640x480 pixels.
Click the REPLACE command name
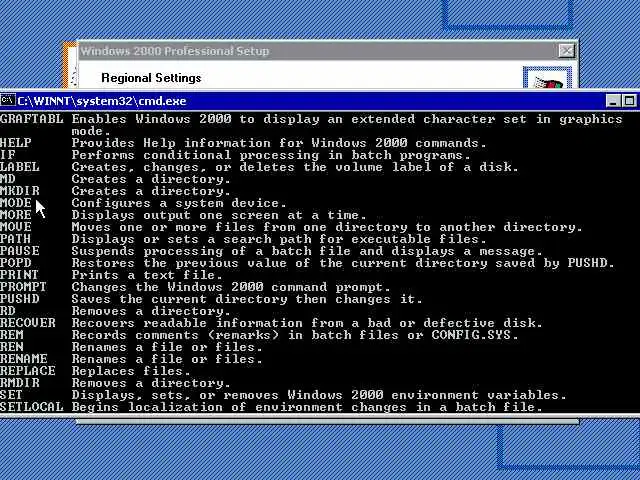(x=28, y=371)
